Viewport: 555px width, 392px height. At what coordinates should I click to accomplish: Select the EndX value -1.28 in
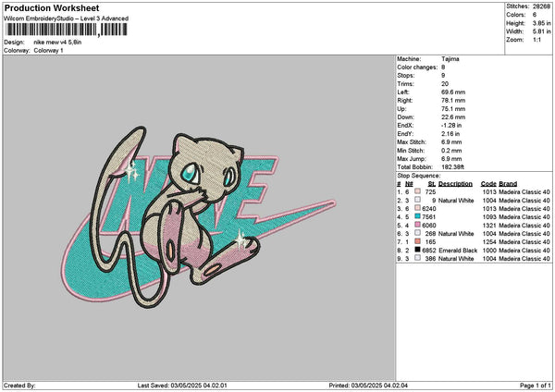(x=451, y=126)
